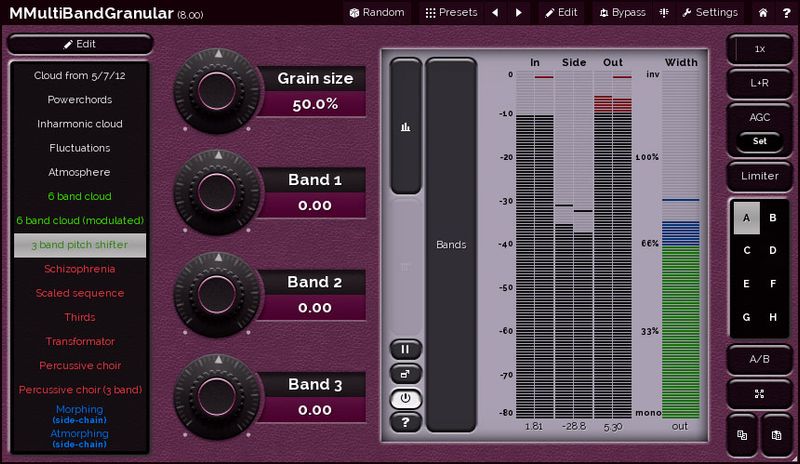800x464 pixels.
Task: Toggle AGC automatic gain compensation
Action: [x=759, y=117]
